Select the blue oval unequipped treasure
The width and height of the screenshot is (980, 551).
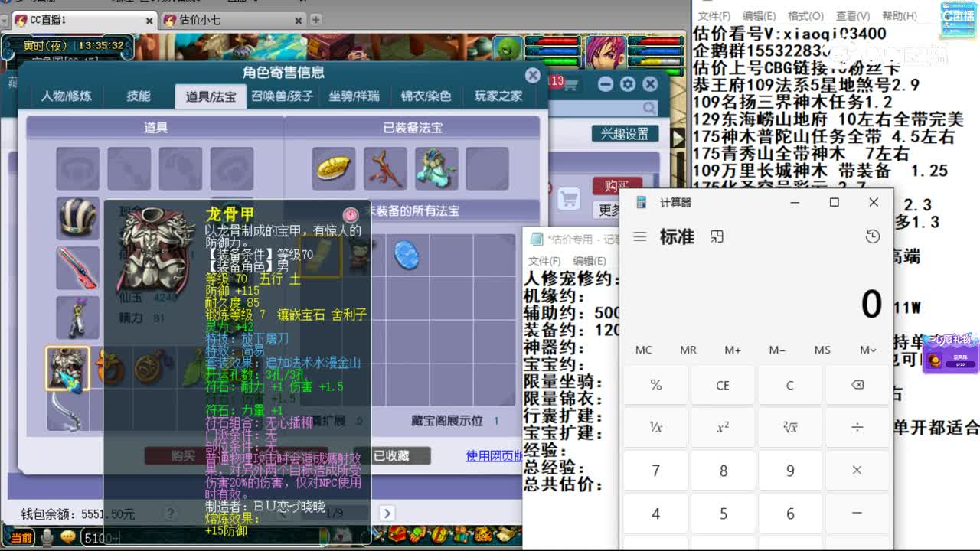407,255
